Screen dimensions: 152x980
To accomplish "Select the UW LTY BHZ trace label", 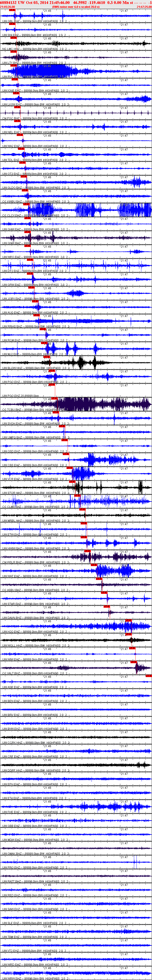I will click(34, 63).
